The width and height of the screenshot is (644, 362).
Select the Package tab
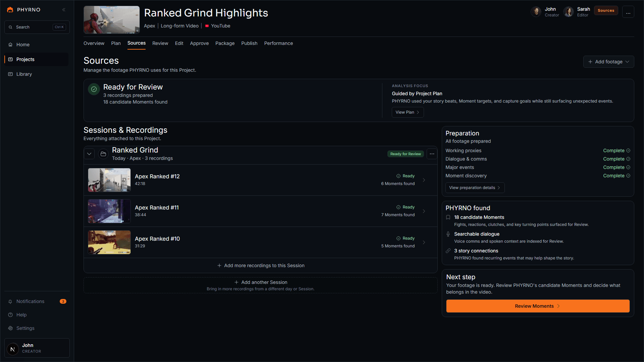pos(225,43)
